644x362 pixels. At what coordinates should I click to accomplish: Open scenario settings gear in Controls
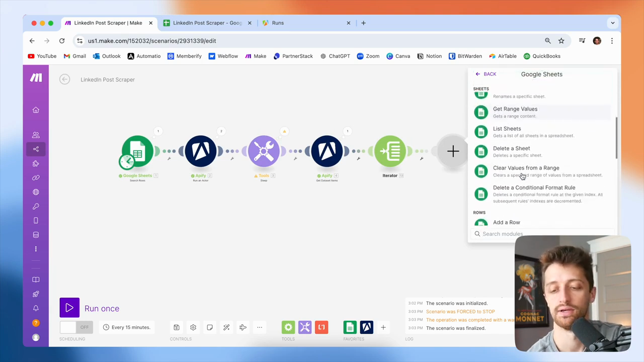193,327
